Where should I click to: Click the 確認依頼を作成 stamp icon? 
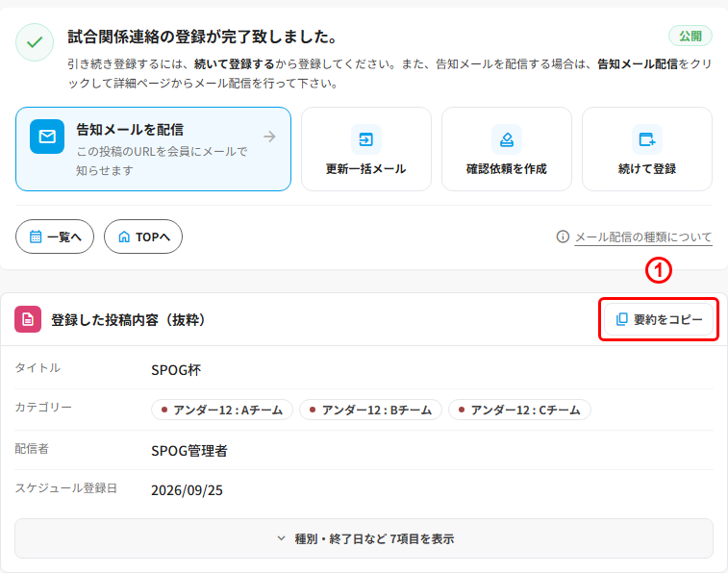pos(507,139)
